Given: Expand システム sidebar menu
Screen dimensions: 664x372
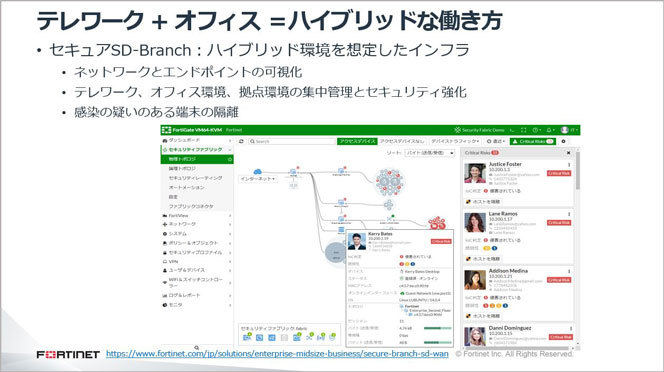Looking at the screenshot, I should point(197,233).
